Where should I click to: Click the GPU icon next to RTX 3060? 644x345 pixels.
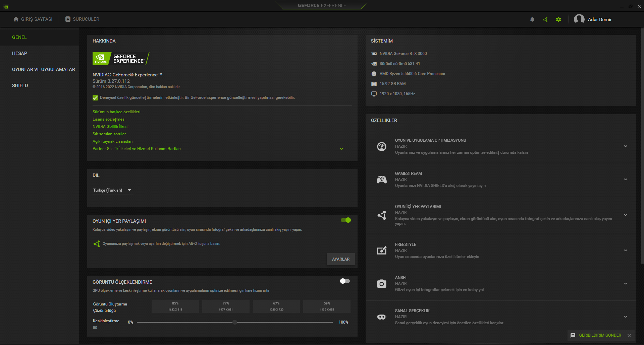click(x=374, y=54)
